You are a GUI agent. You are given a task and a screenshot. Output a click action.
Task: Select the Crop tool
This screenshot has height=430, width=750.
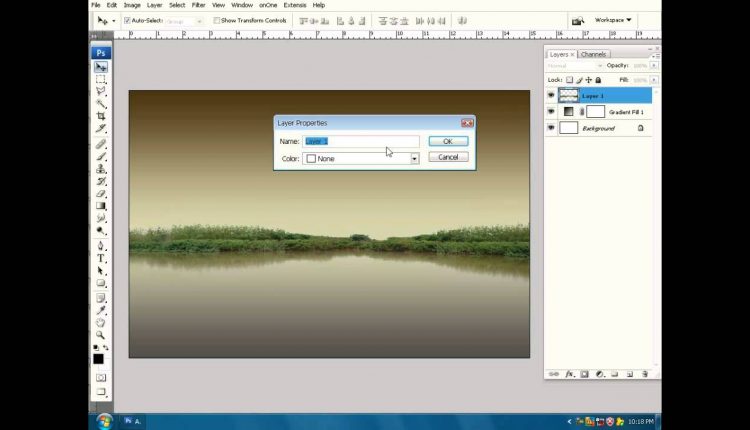[100, 116]
